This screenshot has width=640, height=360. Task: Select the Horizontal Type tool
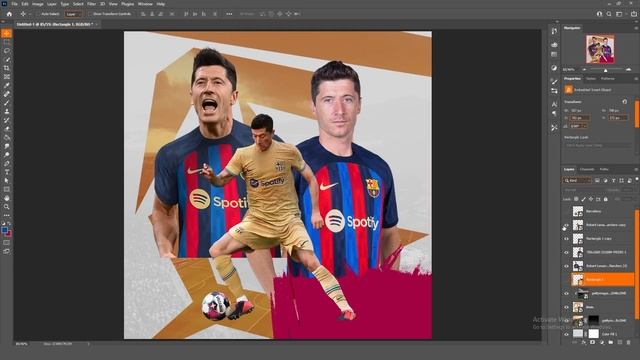(x=7, y=172)
